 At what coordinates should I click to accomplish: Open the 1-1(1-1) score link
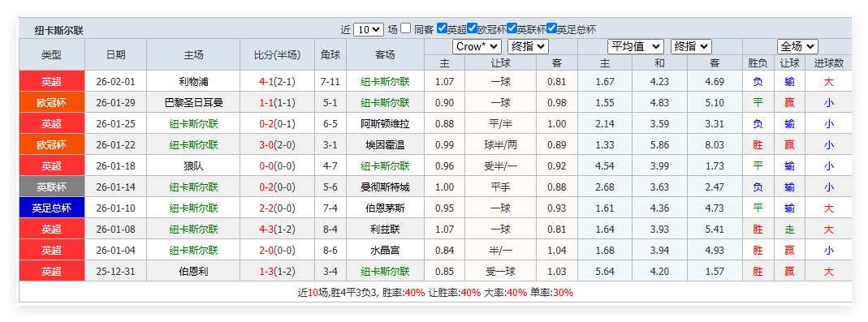point(277,103)
